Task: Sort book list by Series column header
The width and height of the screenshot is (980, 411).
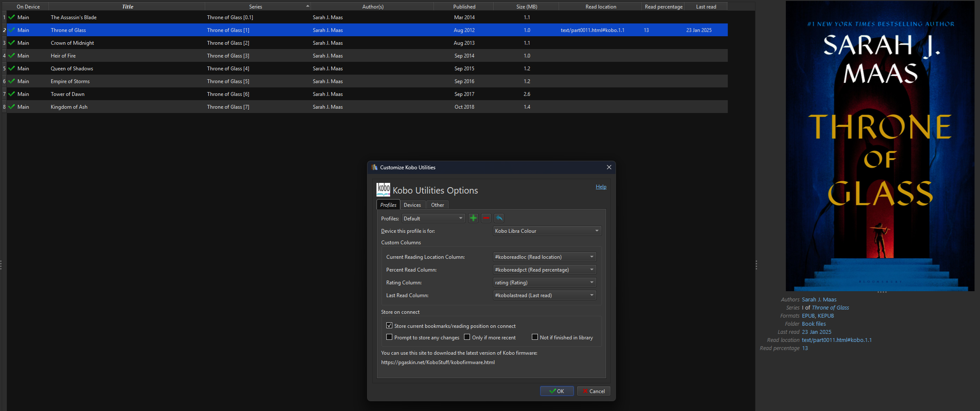Action: [x=258, y=6]
